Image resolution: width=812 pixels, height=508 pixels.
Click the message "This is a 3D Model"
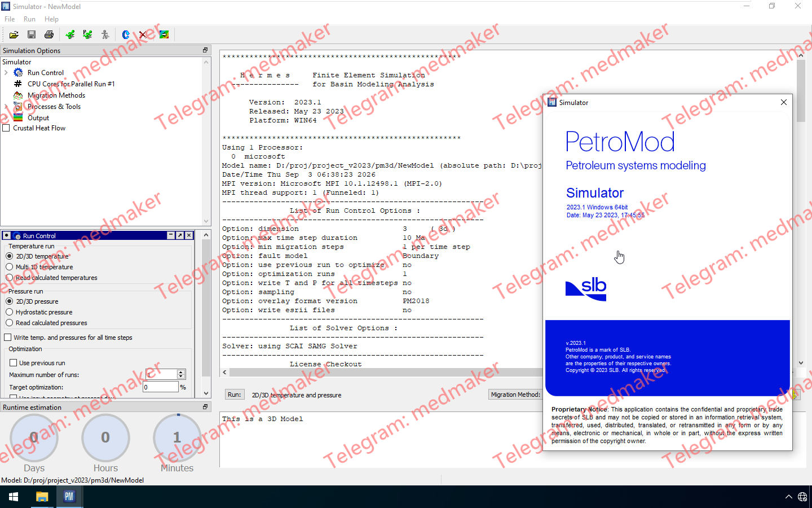263,419
